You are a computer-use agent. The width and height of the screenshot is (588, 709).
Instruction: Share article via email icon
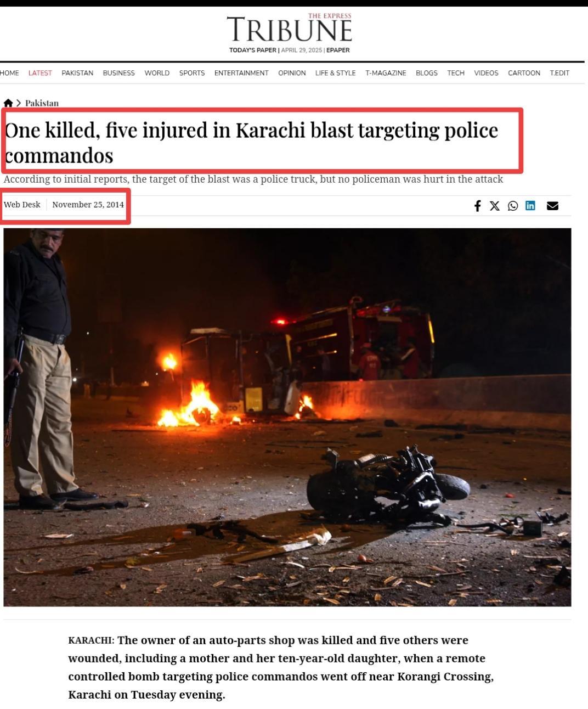pos(552,206)
